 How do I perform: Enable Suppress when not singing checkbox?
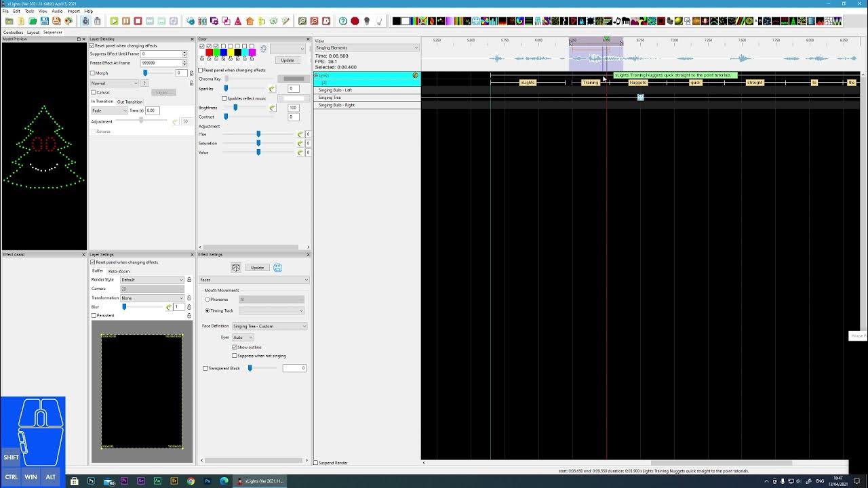pyautogui.click(x=235, y=356)
